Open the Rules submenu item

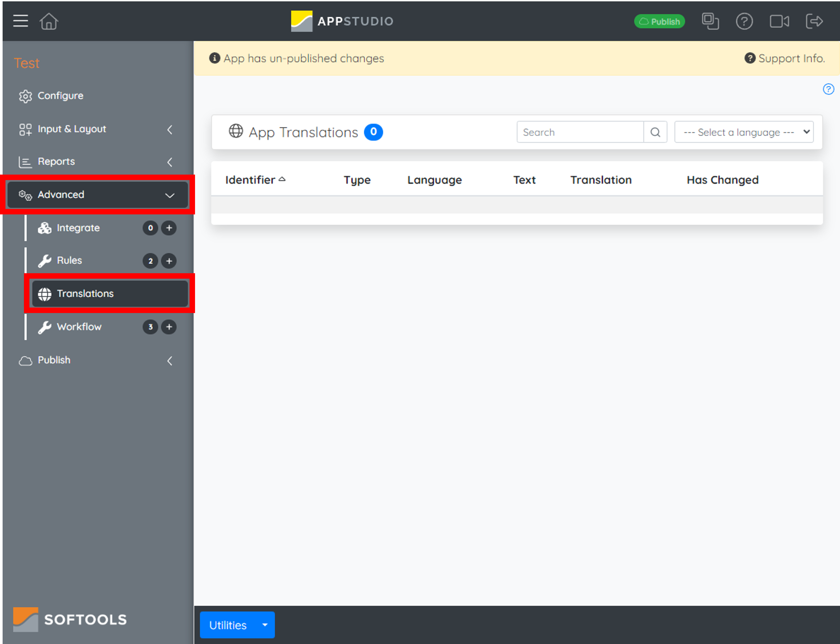tap(70, 261)
